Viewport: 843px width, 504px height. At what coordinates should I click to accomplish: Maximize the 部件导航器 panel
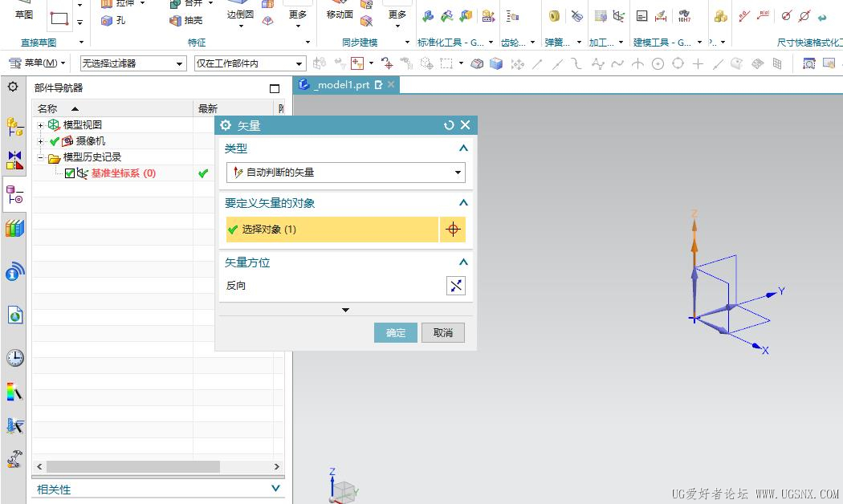point(275,88)
